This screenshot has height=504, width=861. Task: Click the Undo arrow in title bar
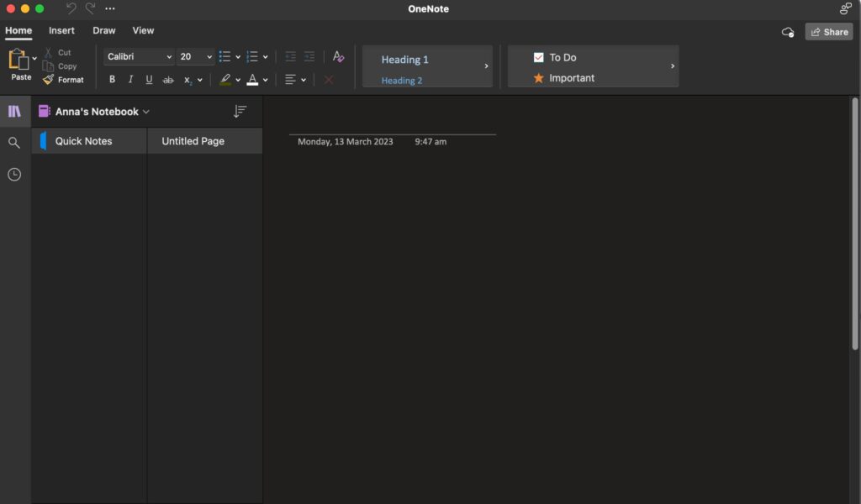[71, 8]
